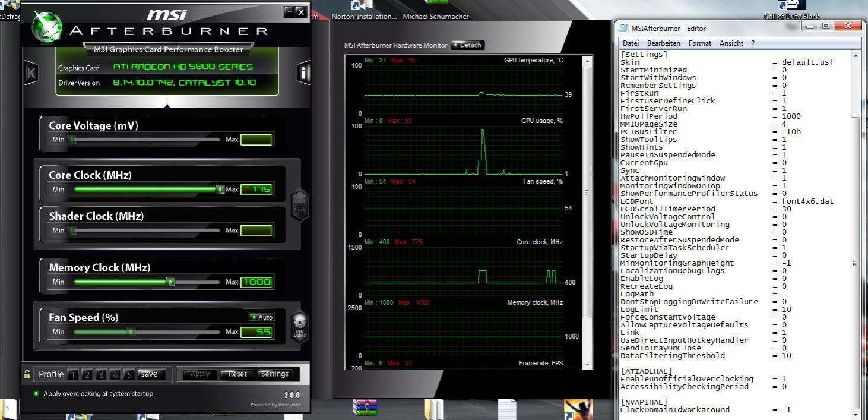Select profile slot 5

pyautogui.click(x=129, y=375)
